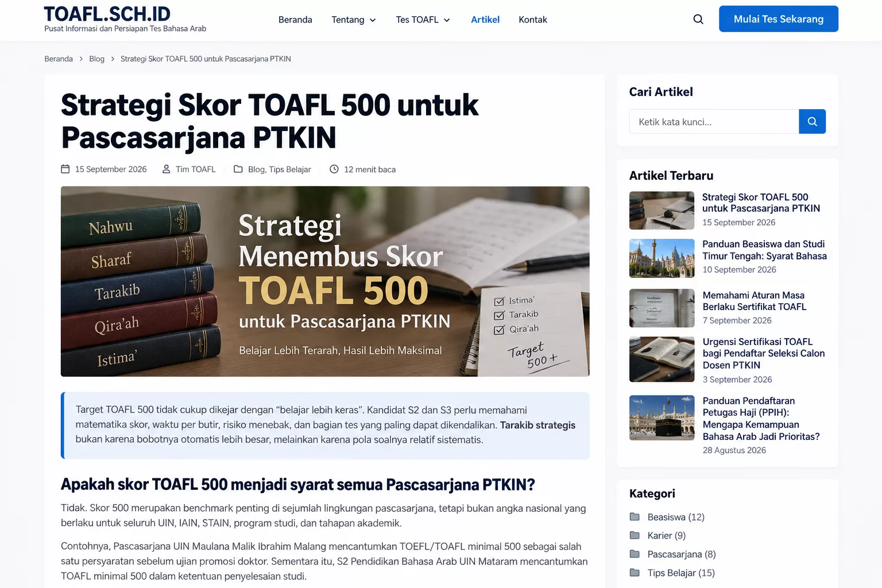Click date 3 September 2026 in sidebar
This screenshot has height=588, width=882.
(x=737, y=380)
